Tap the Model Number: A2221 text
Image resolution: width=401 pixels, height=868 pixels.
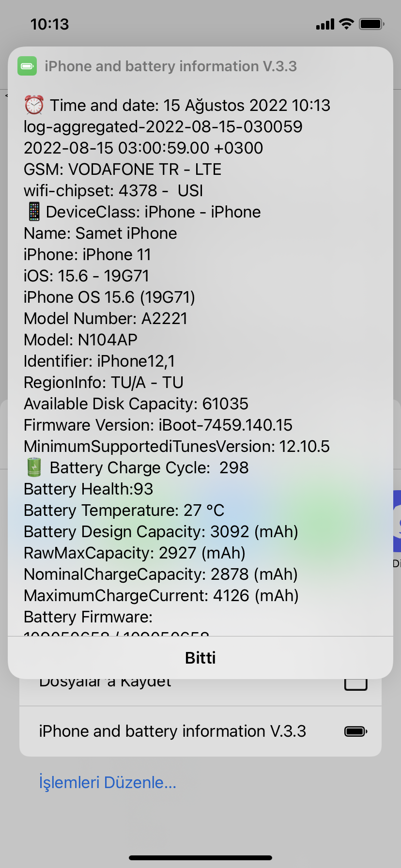pos(106,318)
